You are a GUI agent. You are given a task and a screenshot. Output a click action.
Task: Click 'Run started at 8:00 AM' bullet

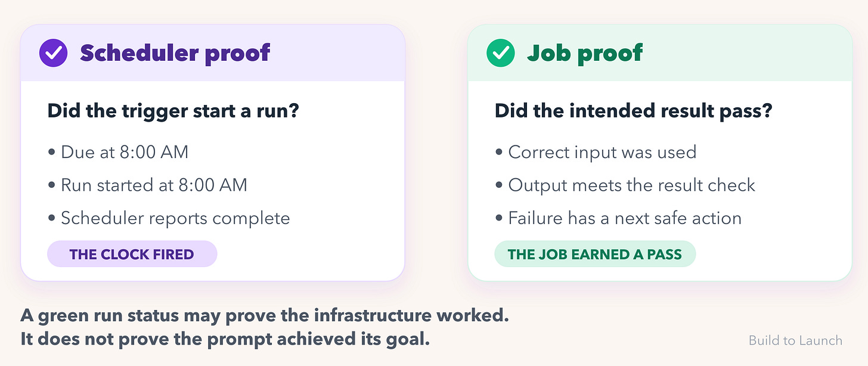tap(147, 185)
